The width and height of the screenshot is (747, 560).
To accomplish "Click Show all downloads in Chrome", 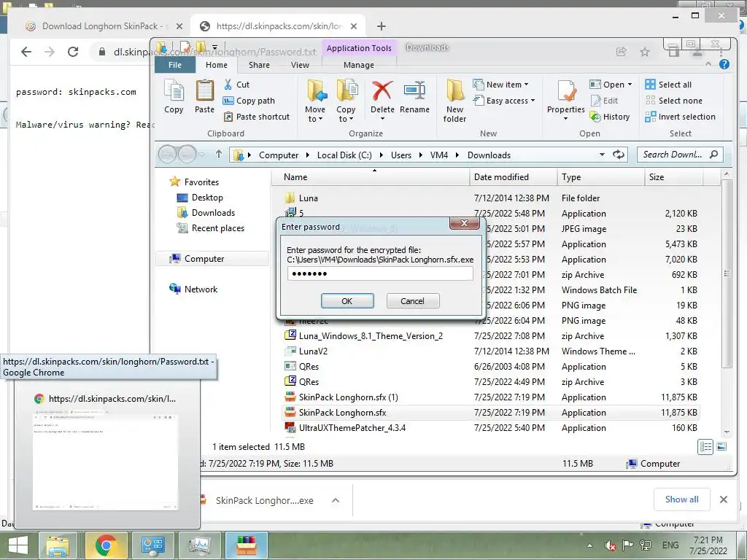I will pyautogui.click(x=682, y=499).
